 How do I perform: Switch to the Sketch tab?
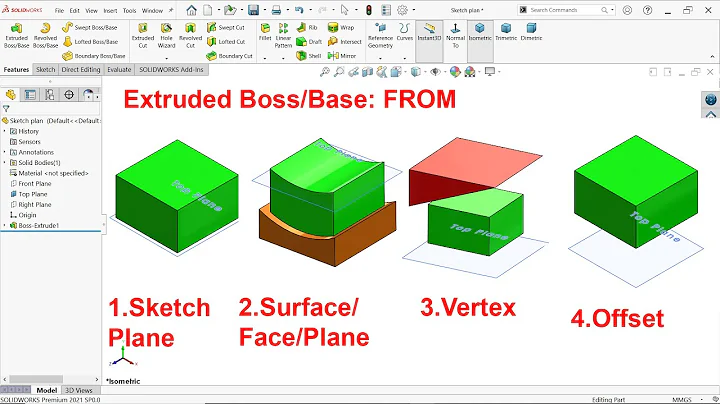[x=45, y=70]
